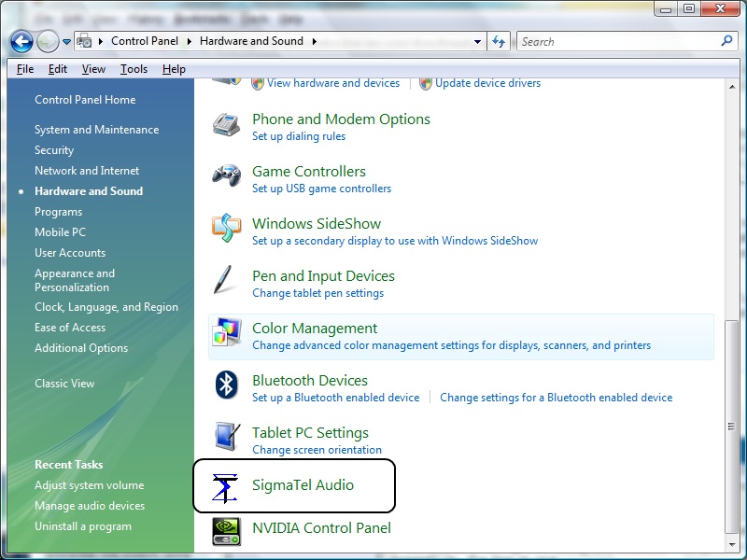Image resolution: width=747 pixels, height=560 pixels.
Task: Open Game Controllers
Action: pos(309,172)
